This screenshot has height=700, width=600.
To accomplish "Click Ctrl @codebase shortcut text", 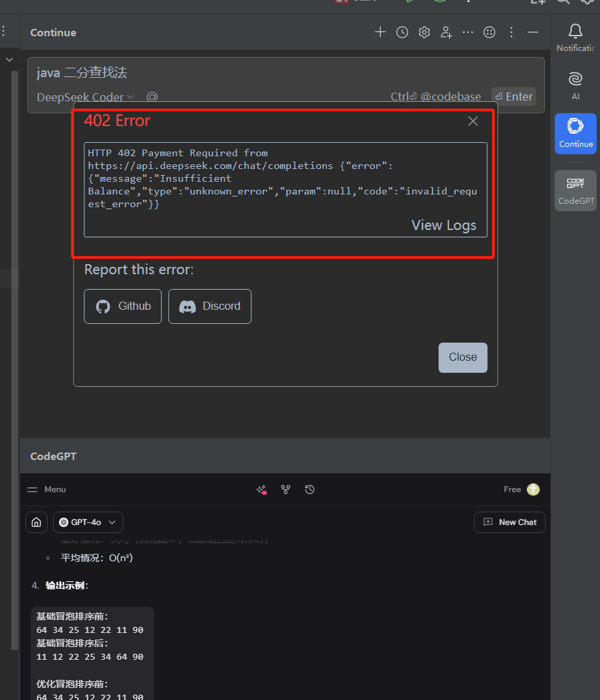I will [436, 97].
